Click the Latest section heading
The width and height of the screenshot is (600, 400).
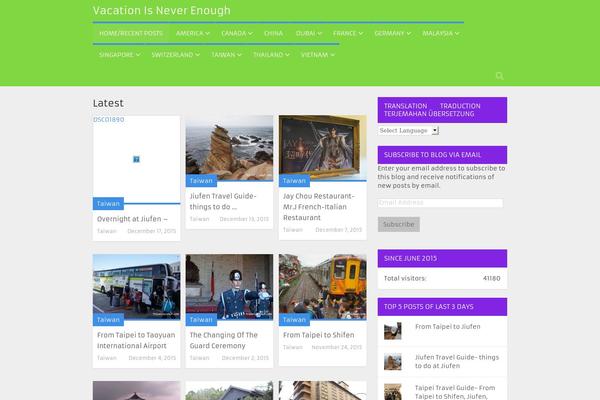click(108, 103)
